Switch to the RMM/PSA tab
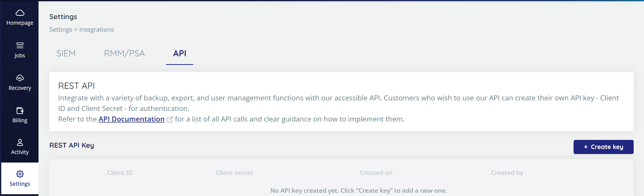 click(x=125, y=53)
